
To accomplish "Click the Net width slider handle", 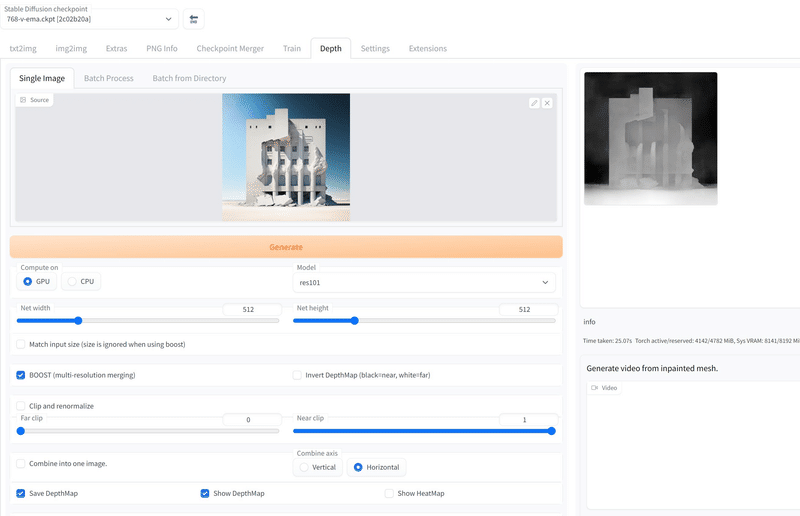I will coord(78,321).
